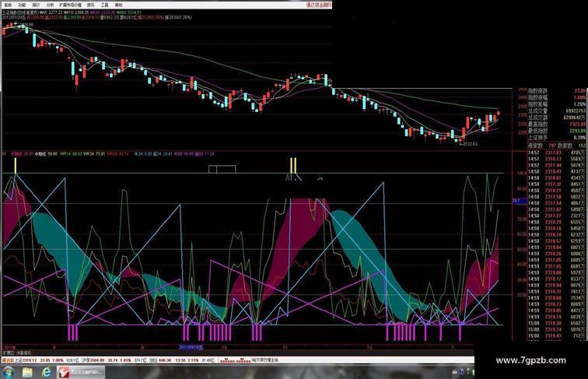The image size is (588, 379).
Task: Click the Windows Start button
Action: click(9, 372)
